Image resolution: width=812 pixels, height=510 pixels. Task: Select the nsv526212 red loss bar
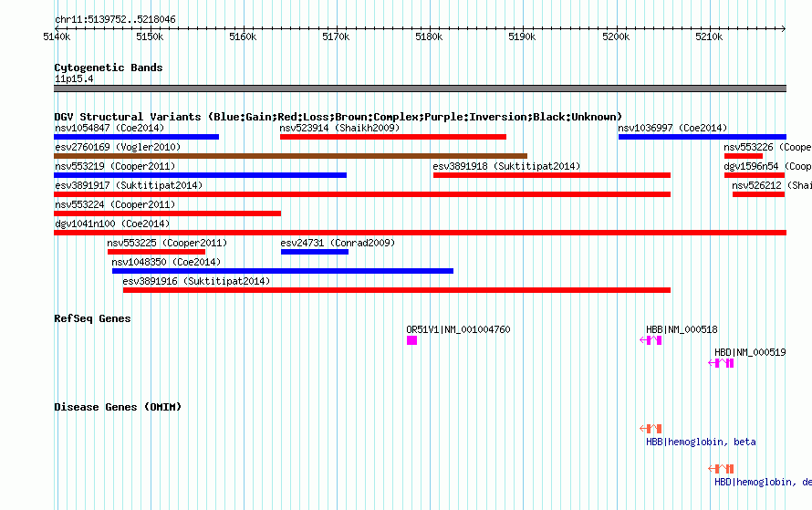pos(759,194)
